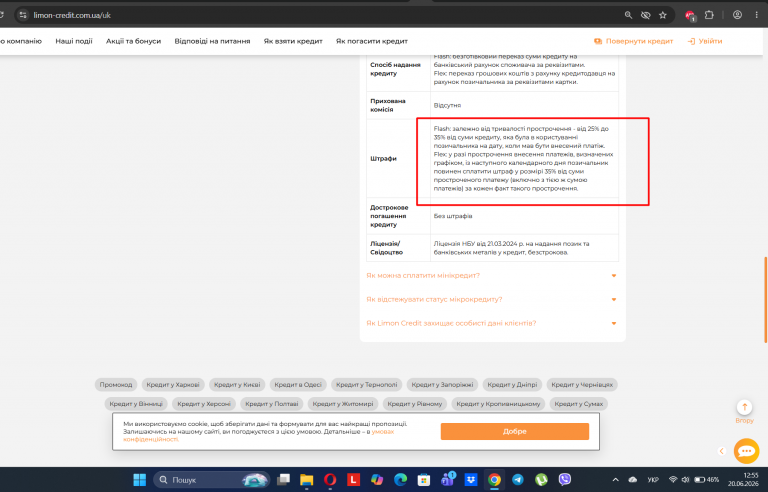The height and width of the screenshot is (492, 768).
Task: Click the Кредит у Дніпрі tag
Action: click(512, 385)
